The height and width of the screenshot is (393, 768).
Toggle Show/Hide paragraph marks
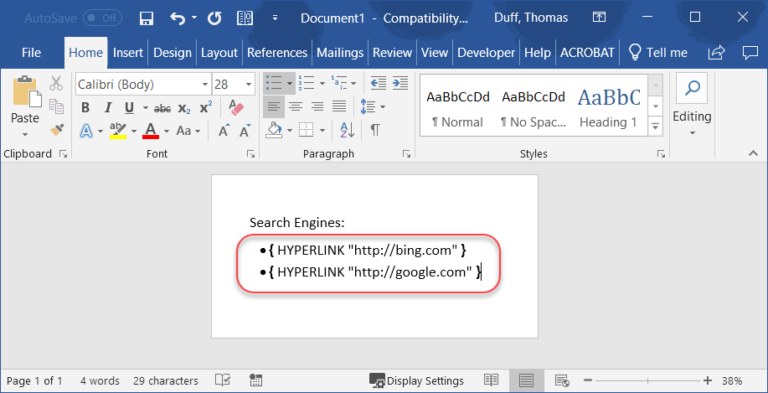375,130
